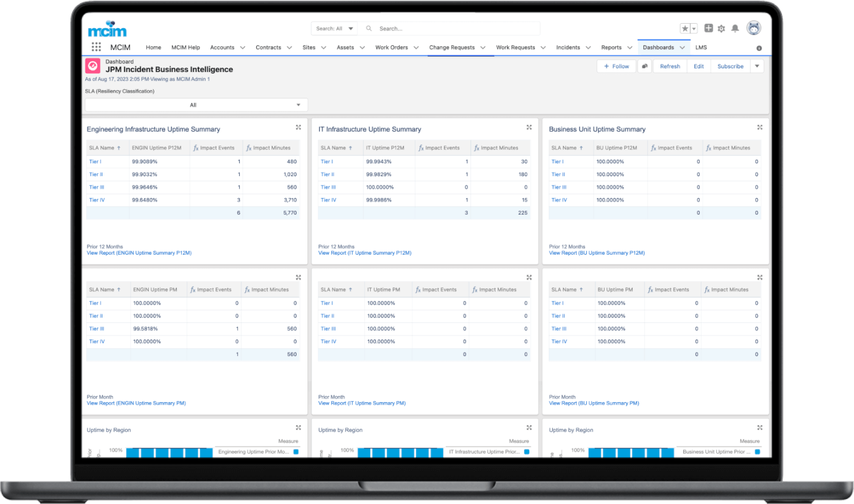This screenshot has width=854, height=504.
Task: Click the collaboration feed icon beside Follow
Action: pyautogui.click(x=645, y=66)
